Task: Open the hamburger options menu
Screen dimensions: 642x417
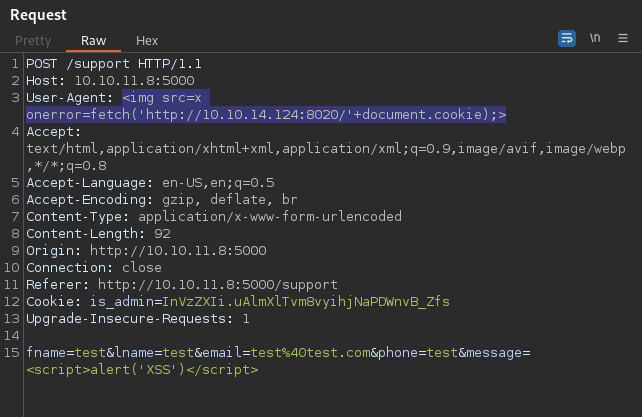Action: (x=623, y=38)
